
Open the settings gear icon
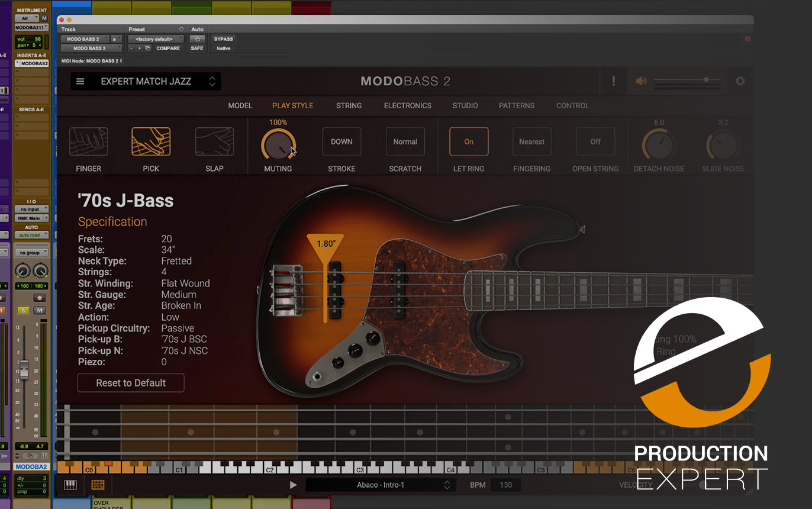pyautogui.click(x=740, y=82)
